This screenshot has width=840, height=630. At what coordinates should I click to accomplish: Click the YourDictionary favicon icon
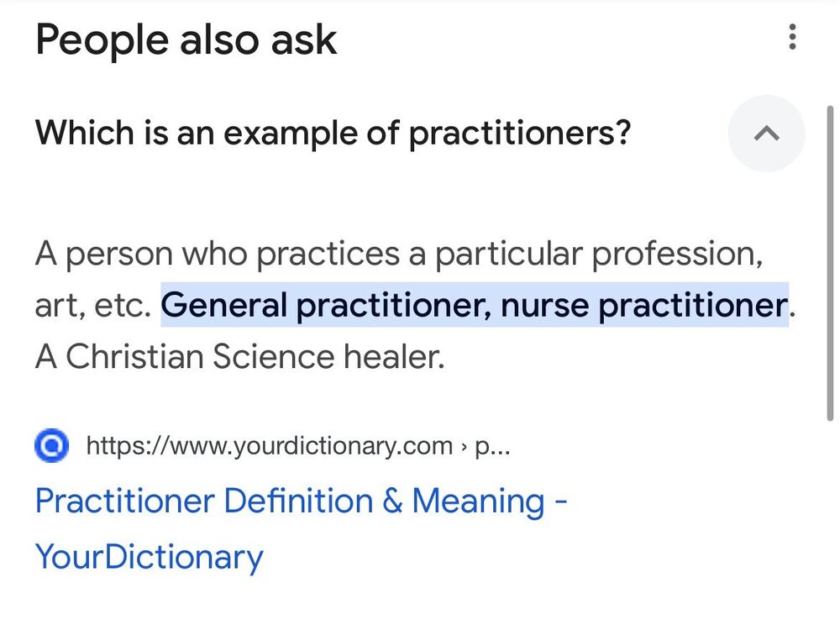coord(52,445)
